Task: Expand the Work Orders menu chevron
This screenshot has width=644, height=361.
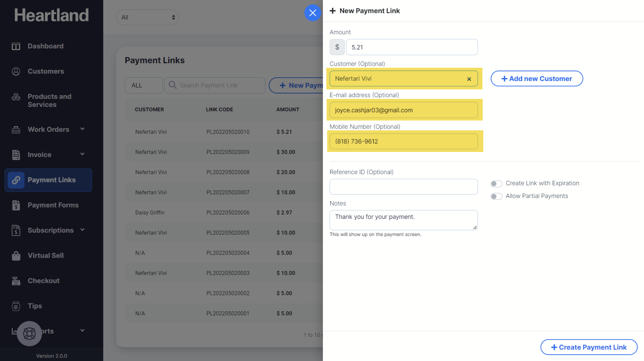Action: tap(83, 129)
